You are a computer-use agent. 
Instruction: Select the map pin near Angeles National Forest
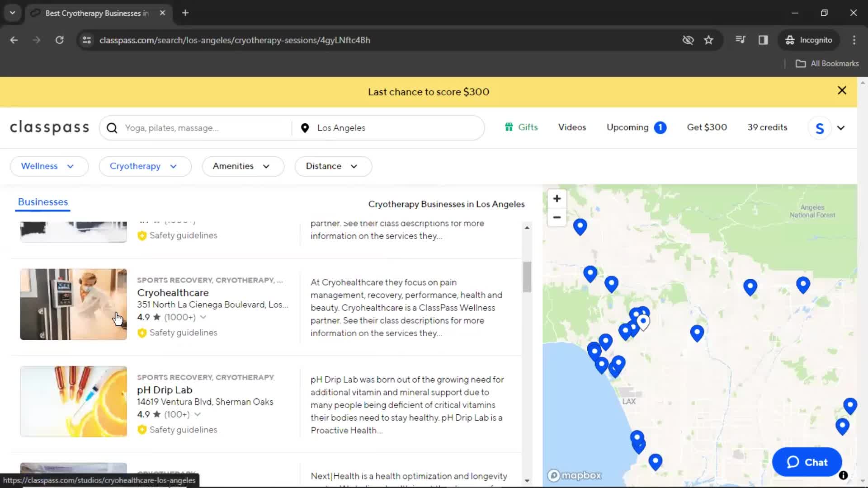tap(803, 285)
